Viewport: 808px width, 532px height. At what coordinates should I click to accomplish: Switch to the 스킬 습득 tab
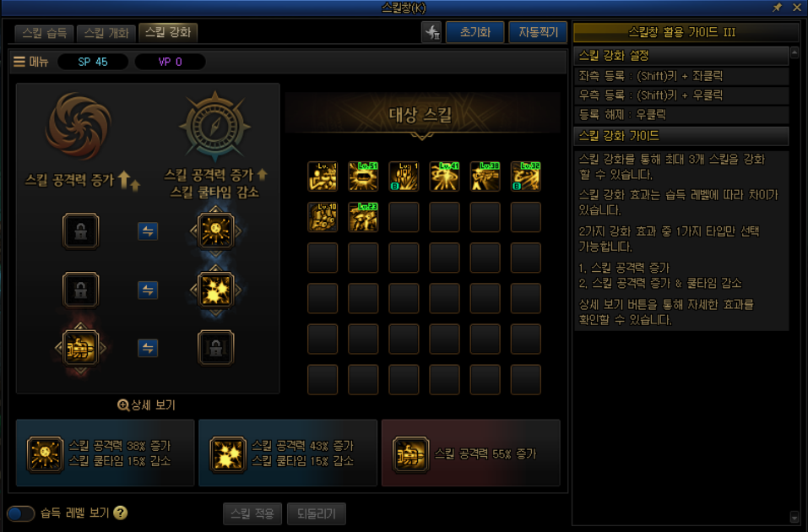tap(44, 33)
